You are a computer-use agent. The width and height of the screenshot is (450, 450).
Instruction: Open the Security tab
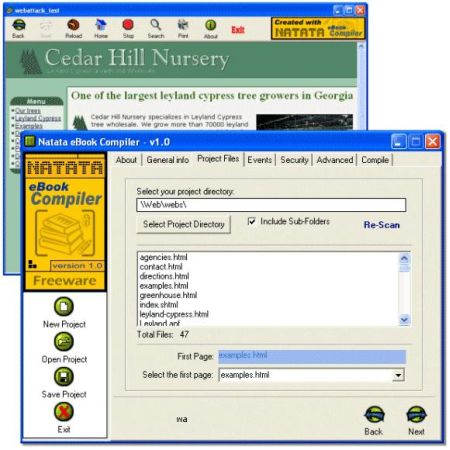coord(294,160)
